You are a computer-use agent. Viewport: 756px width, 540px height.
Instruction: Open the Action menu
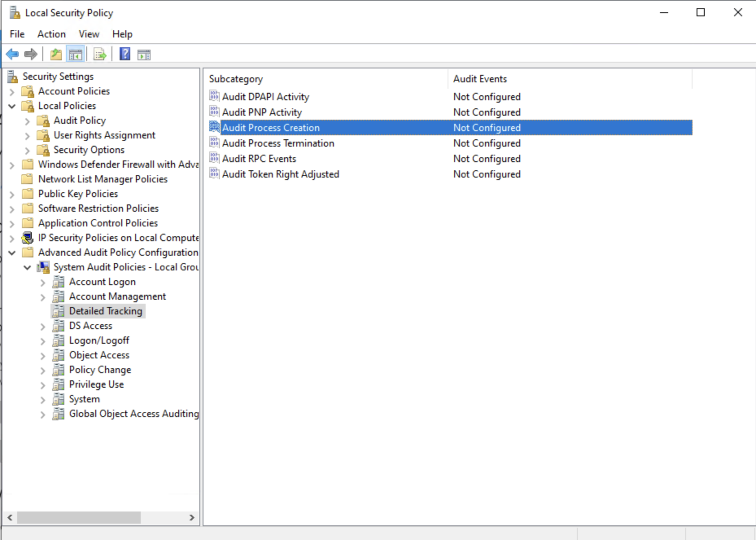[x=51, y=34]
